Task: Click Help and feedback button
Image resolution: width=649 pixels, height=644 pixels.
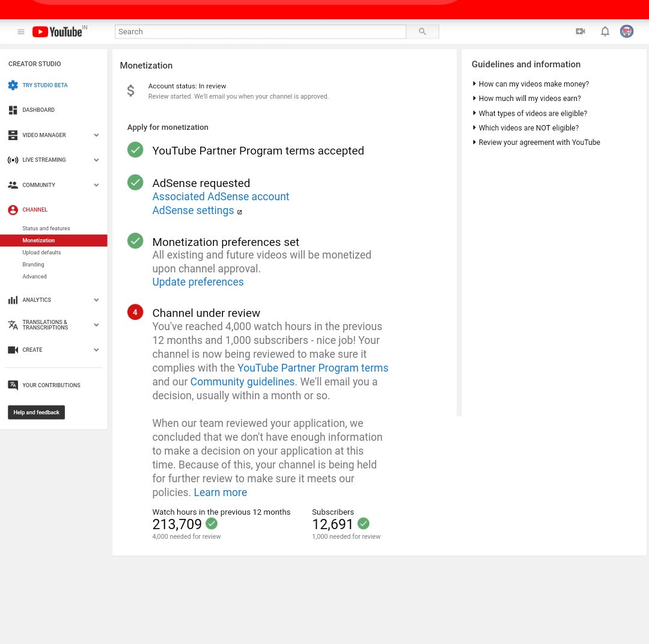Action: pyautogui.click(x=37, y=412)
